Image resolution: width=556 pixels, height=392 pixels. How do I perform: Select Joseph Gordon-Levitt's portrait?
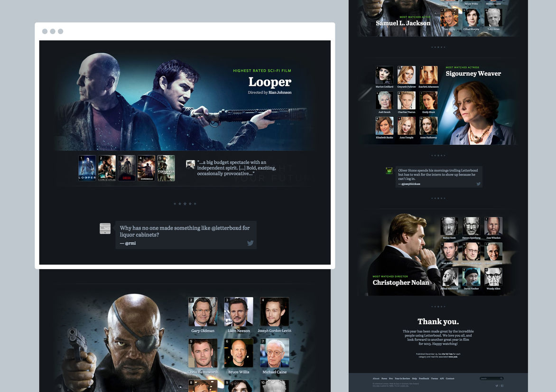pos(275,311)
